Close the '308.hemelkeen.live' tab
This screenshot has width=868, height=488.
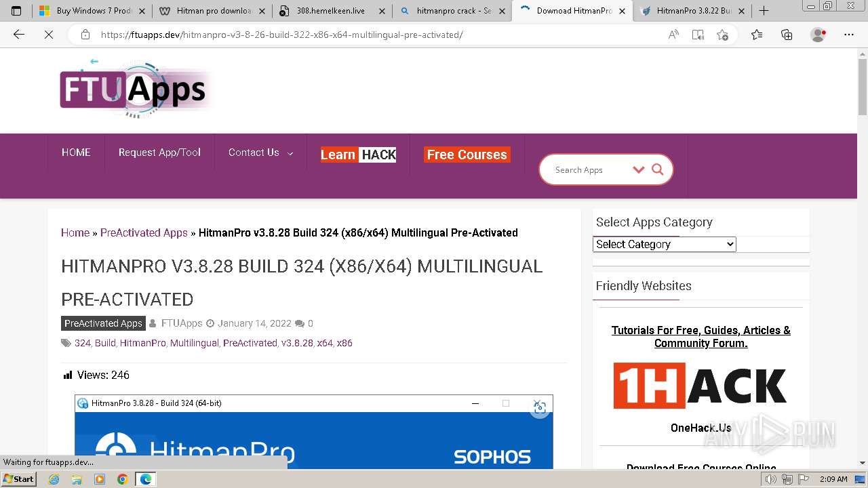click(382, 11)
